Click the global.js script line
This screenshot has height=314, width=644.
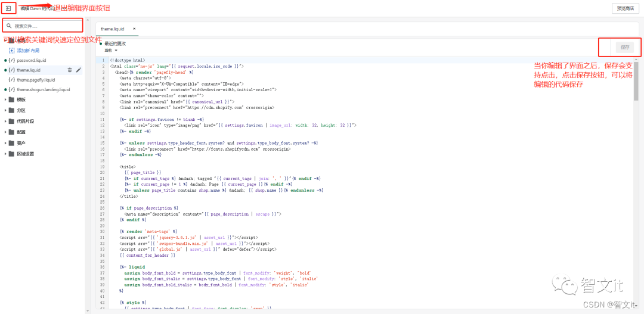click(198, 249)
